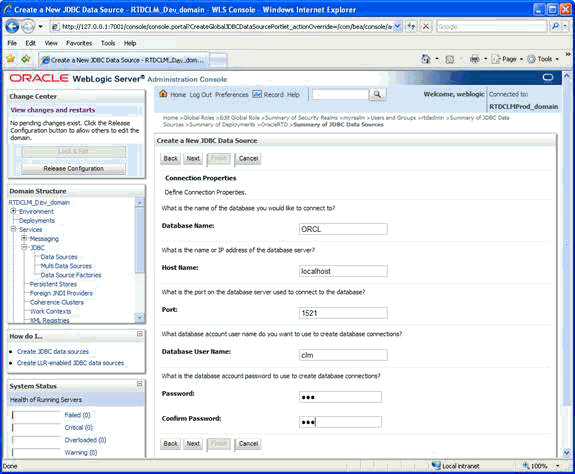Open the Deployments tree link
The width and height of the screenshot is (575, 474).
(37, 221)
